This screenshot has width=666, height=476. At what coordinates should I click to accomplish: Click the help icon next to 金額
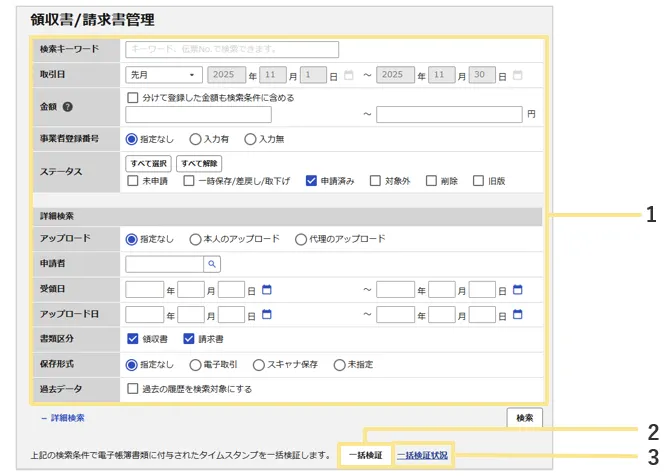68,106
